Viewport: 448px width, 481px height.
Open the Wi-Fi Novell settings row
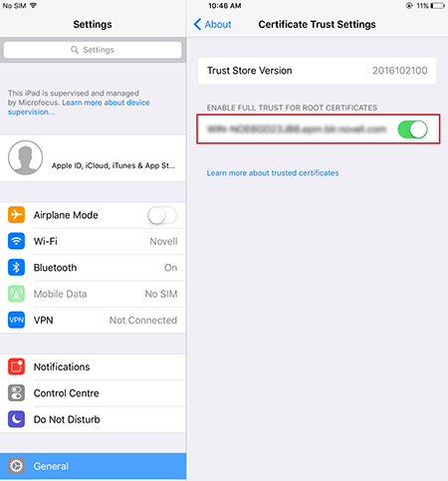click(x=93, y=241)
